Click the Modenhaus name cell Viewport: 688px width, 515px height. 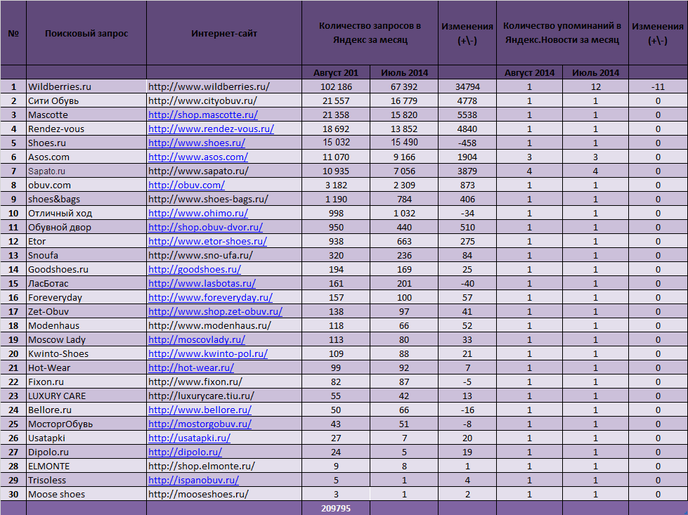click(x=86, y=325)
